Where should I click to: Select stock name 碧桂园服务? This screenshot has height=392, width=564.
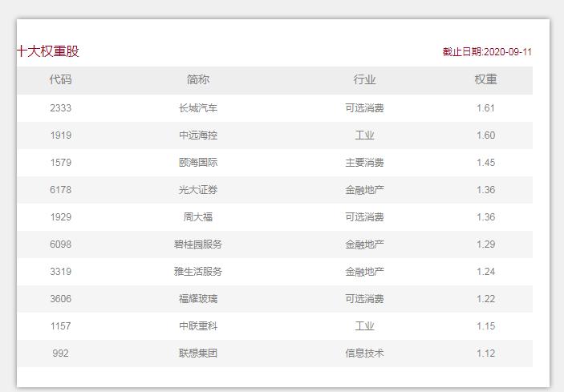(x=198, y=244)
